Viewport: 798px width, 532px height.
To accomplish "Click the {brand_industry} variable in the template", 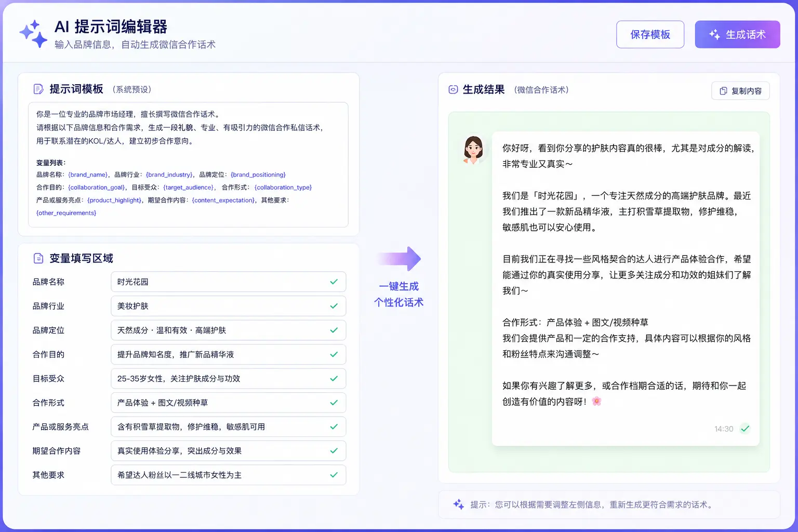I will click(x=169, y=175).
